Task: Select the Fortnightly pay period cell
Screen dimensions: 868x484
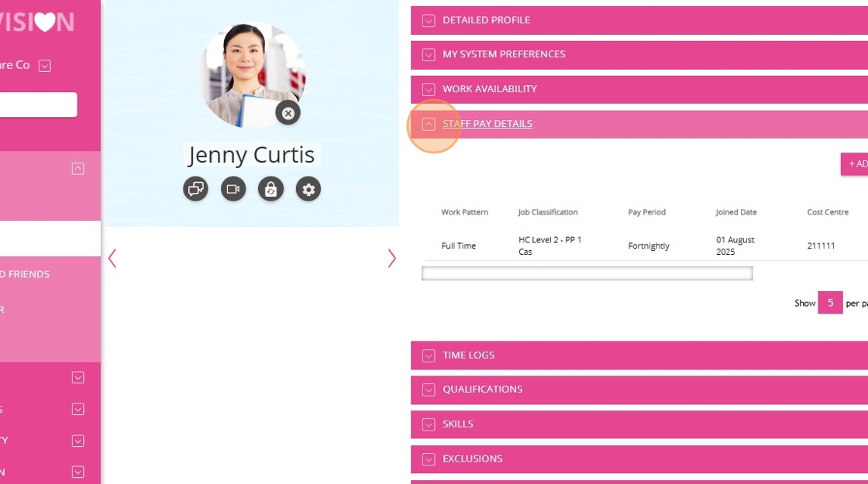Action: click(x=648, y=245)
